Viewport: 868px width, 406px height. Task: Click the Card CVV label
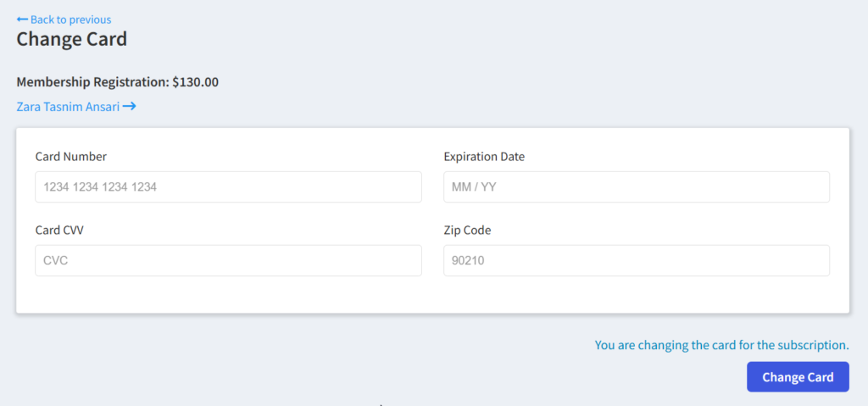(59, 230)
